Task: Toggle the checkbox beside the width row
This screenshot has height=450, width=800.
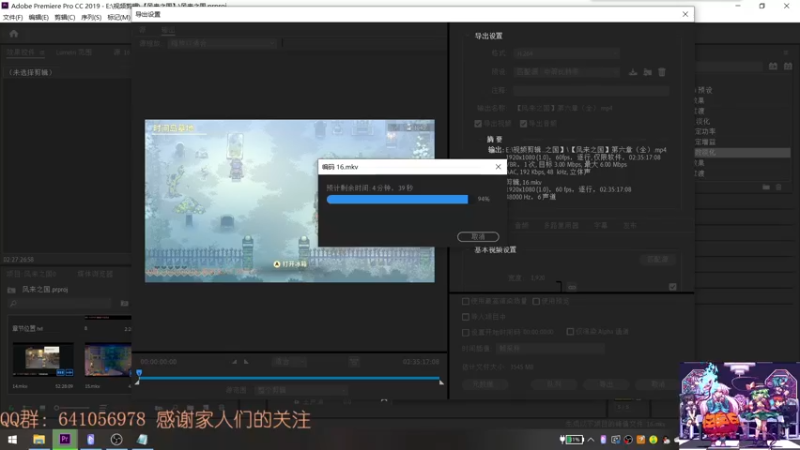Action: pyautogui.click(x=672, y=287)
